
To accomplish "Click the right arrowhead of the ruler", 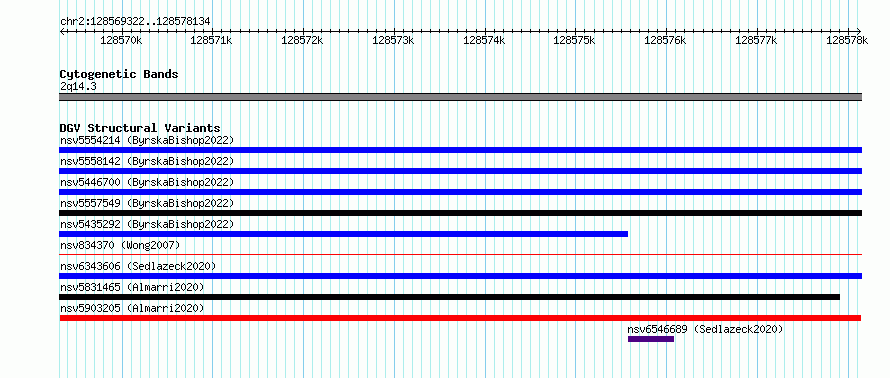I will pos(859,31).
